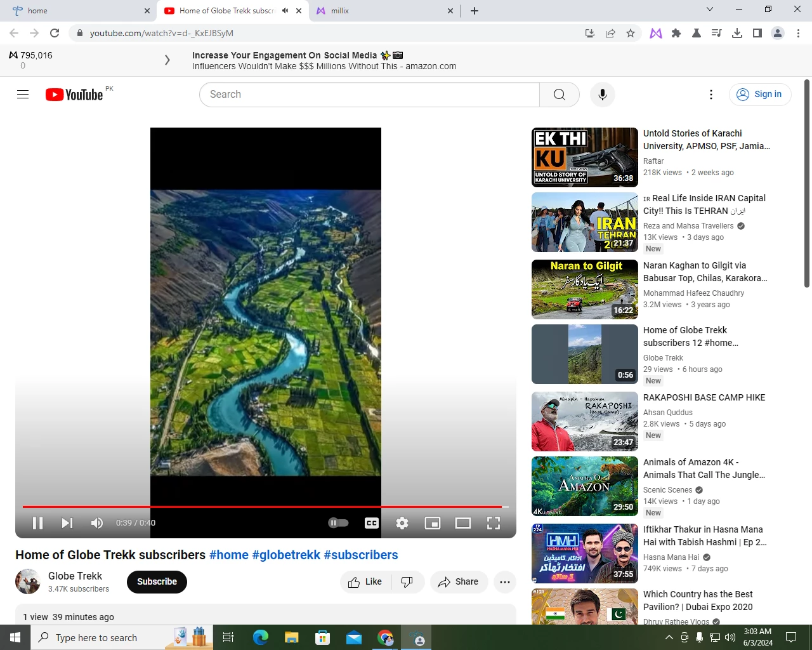
Task: Open RAKAPOSHI BASE CAMP HIKE thumbnail
Action: (x=585, y=421)
